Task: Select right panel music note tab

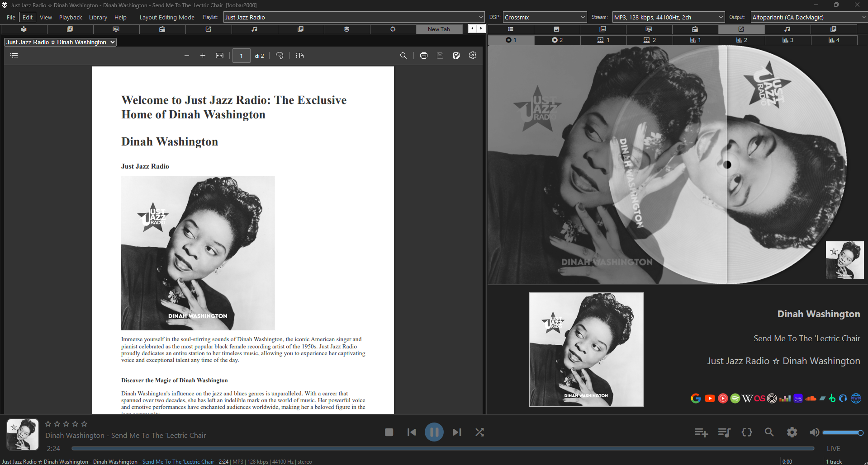Action: (787, 29)
